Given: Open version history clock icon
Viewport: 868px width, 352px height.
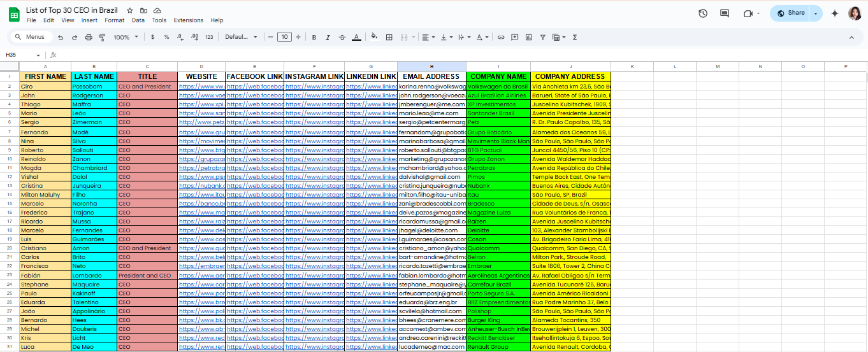Looking at the screenshot, I should 703,13.
